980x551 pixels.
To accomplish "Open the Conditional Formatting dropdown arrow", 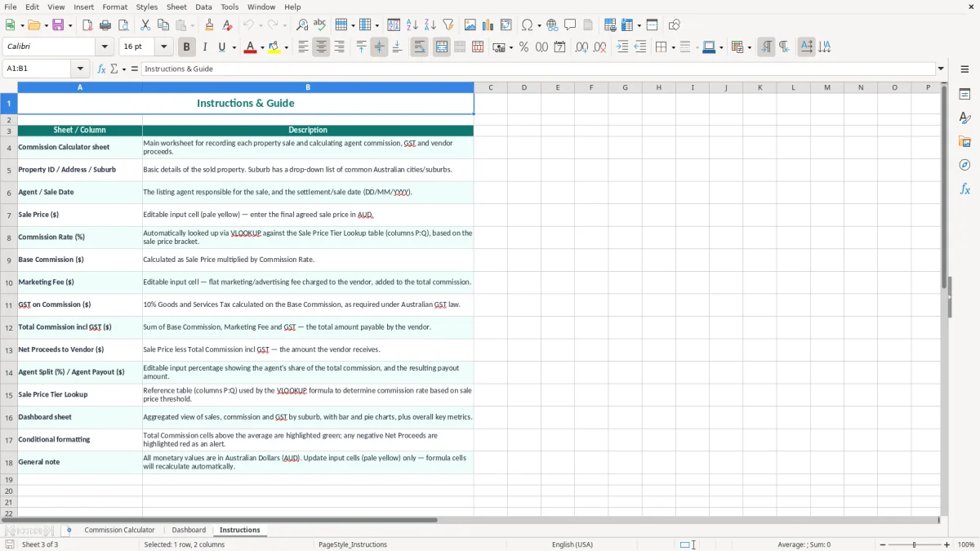I will (x=749, y=47).
